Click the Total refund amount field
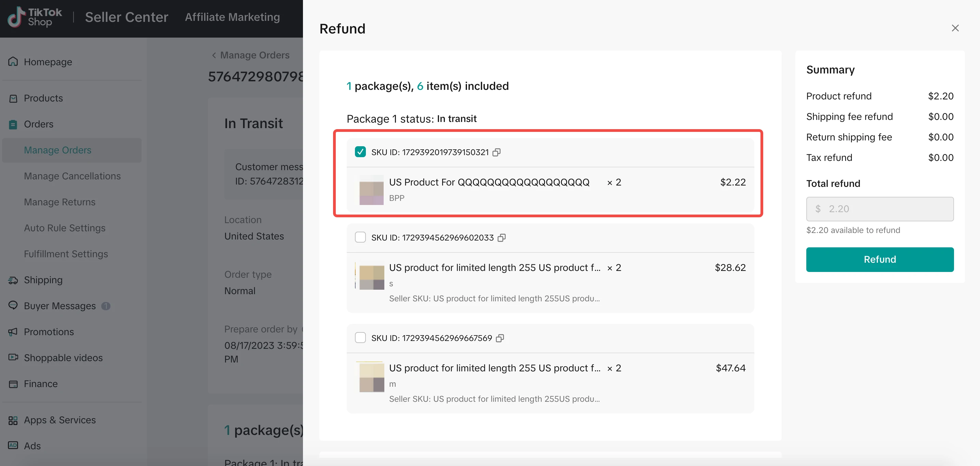 coord(879,209)
